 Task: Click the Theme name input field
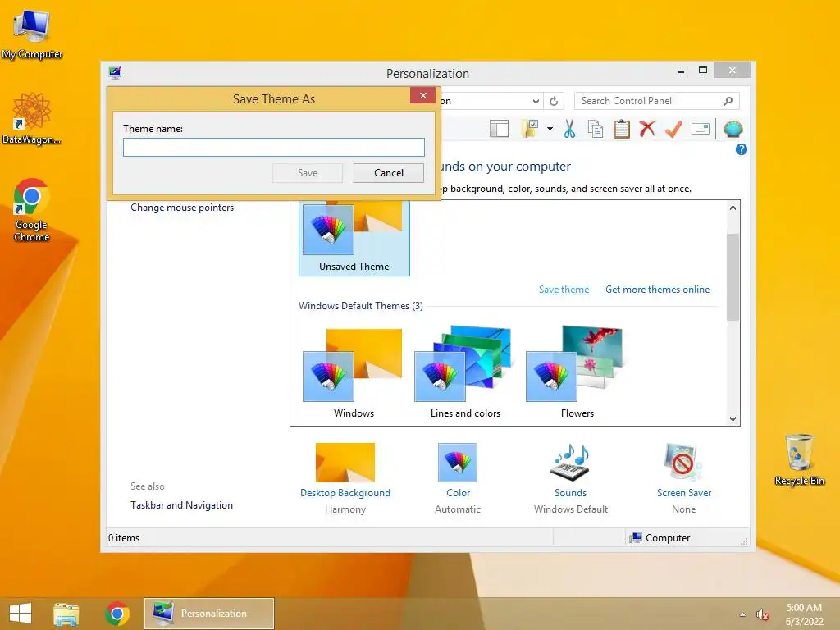[274, 148]
